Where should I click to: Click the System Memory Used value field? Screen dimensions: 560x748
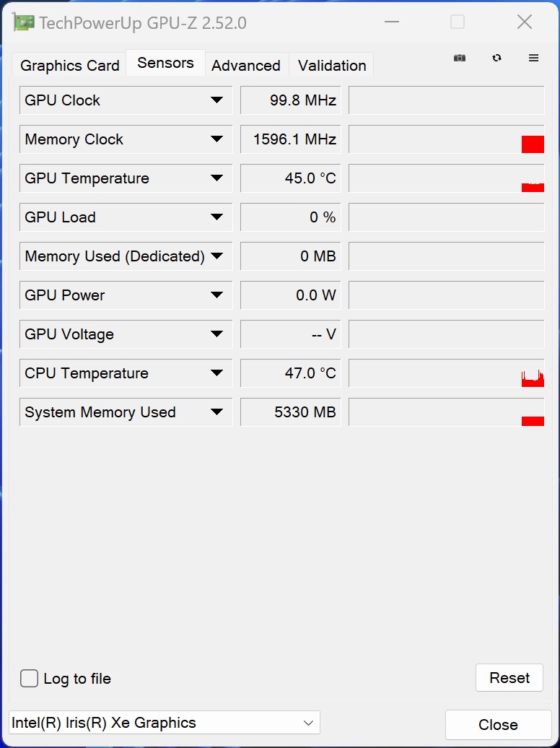click(290, 412)
